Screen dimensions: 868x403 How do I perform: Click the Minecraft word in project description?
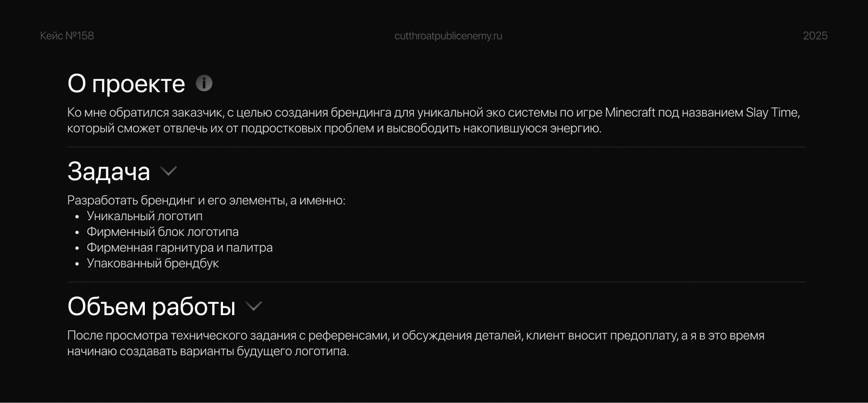630,112
